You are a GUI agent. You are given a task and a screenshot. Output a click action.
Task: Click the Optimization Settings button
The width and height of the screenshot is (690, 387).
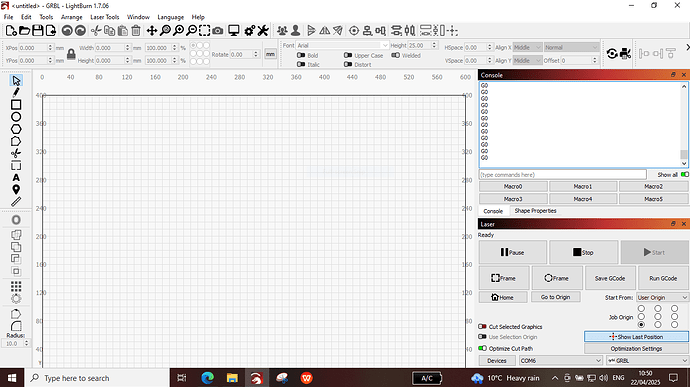pos(636,348)
